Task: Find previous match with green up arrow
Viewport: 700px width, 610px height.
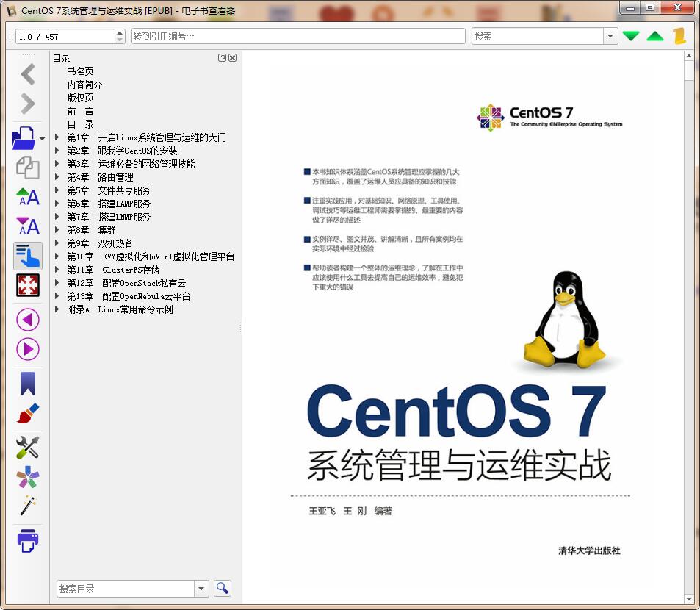Action: click(x=655, y=36)
